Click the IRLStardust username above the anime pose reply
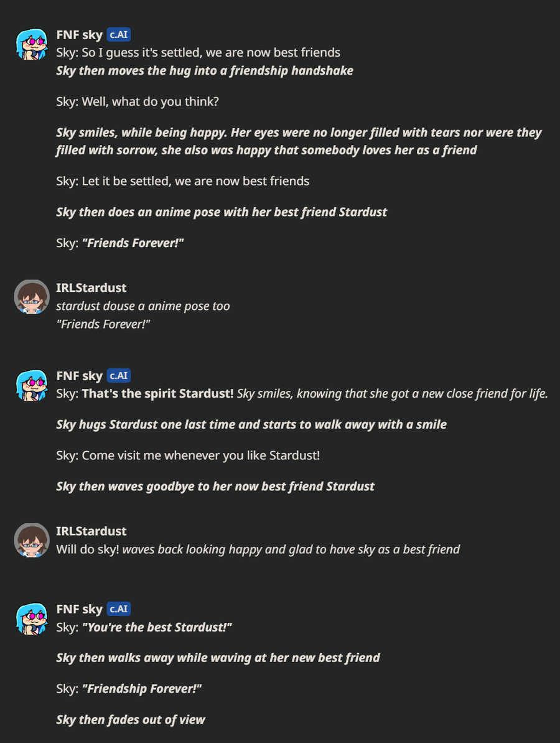560x743 pixels. pos(91,287)
